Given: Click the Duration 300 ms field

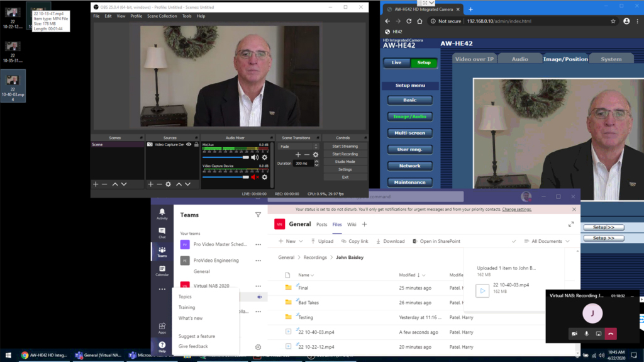Looking at the screenshot, I should (x=304, y=163).
